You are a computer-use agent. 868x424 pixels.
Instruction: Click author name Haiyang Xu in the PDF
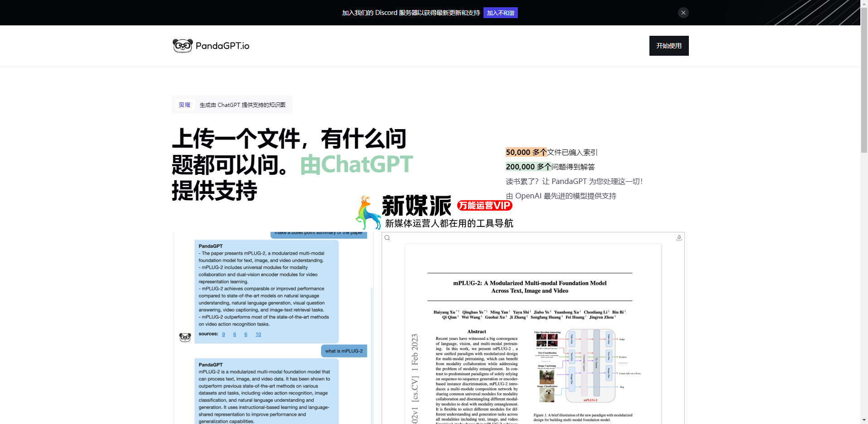444,312
